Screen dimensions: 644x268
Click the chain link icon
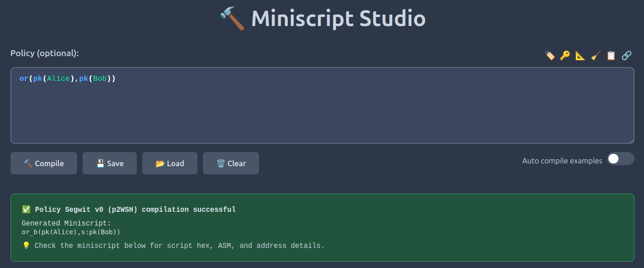(x=627, y=56)
